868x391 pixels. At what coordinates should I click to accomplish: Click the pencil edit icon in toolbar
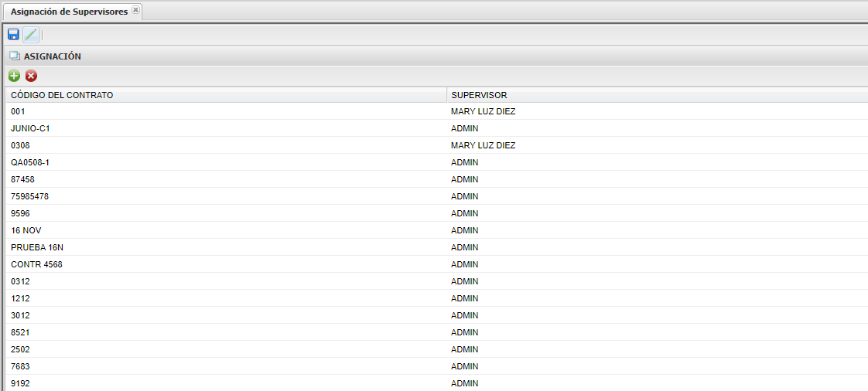click(30, 34)
